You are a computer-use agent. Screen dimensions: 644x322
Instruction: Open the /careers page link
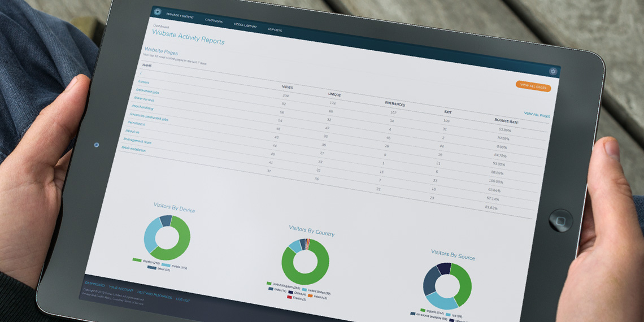(144, 82)
